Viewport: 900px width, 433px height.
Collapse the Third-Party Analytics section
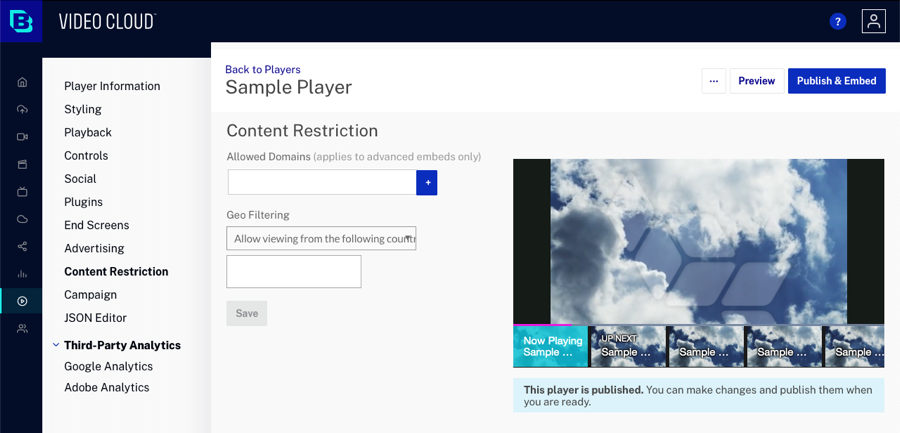56,345
